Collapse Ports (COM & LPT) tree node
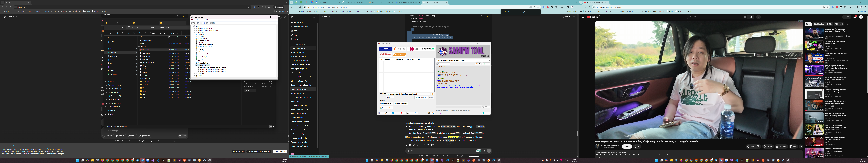The height and width of the screenshot is (163, 868). [194, 65]
